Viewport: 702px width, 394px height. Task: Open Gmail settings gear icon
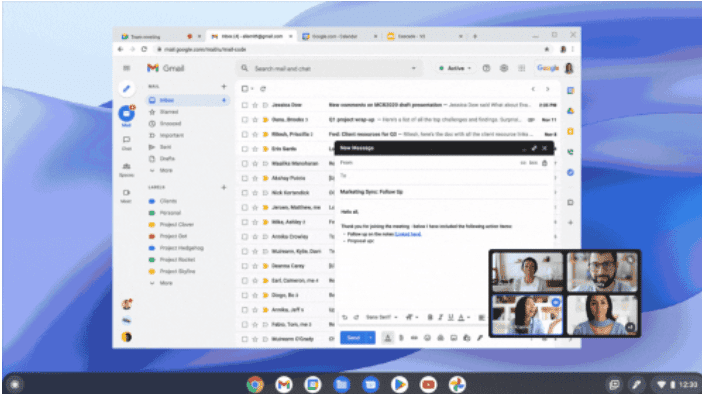coord(504,68)
